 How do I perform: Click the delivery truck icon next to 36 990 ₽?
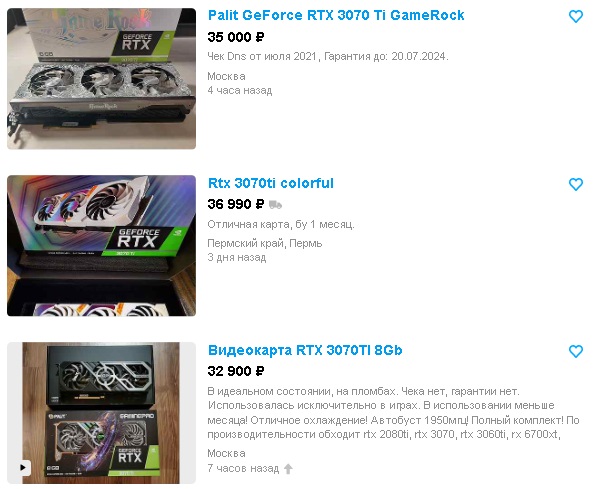[275, 205]
